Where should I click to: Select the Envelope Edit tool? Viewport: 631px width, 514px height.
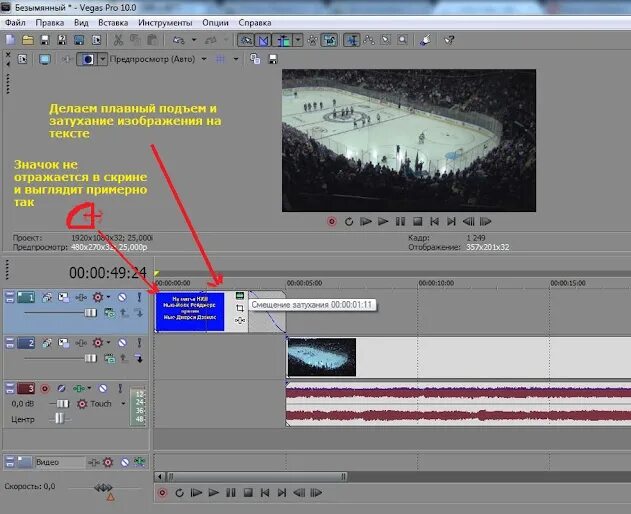coord(369,40)
